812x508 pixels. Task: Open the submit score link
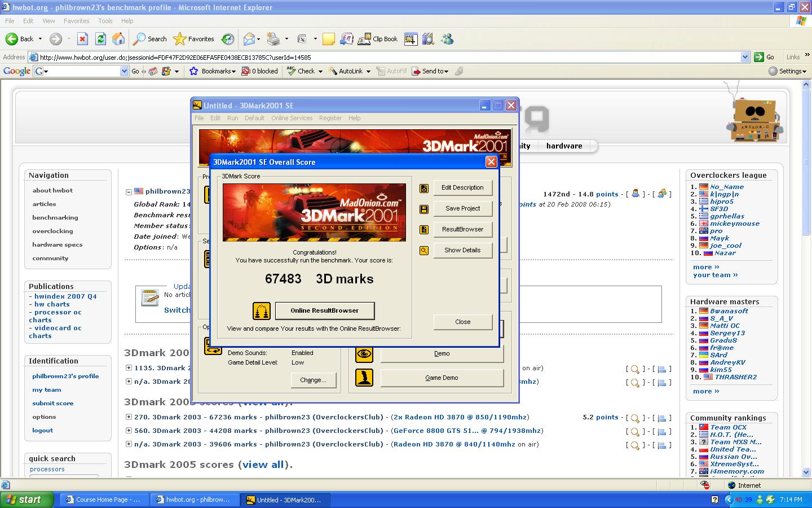[x=53, y=403]
